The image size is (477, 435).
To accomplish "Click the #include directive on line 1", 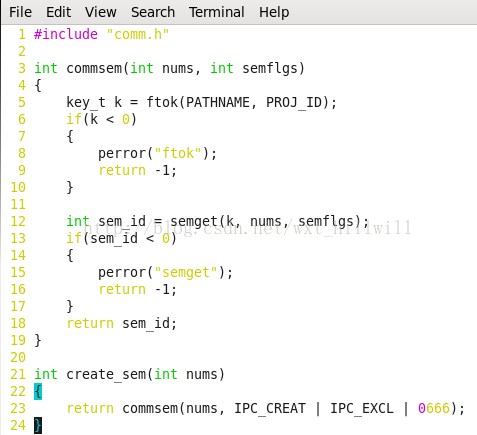I will tap(66, 34).
